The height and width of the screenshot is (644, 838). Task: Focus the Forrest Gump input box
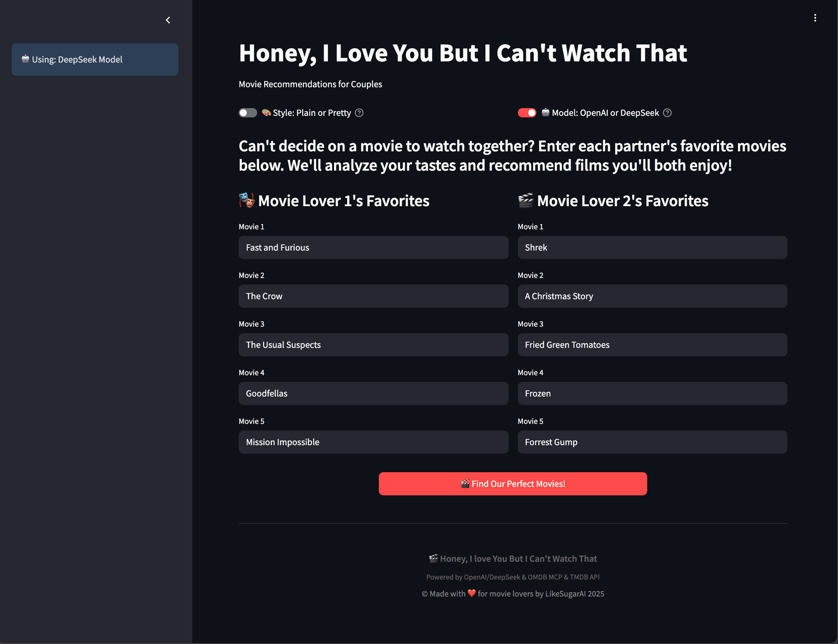tap(652, 442)
